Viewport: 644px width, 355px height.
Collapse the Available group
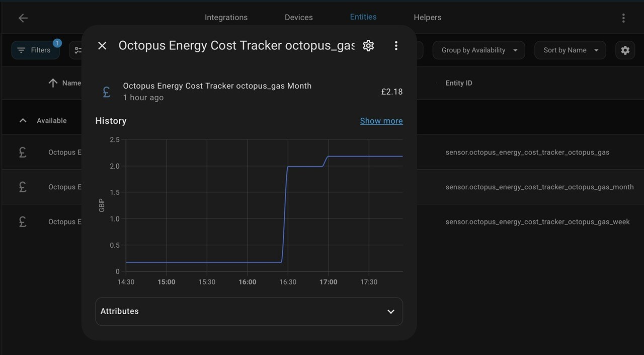tap(23, 121)
